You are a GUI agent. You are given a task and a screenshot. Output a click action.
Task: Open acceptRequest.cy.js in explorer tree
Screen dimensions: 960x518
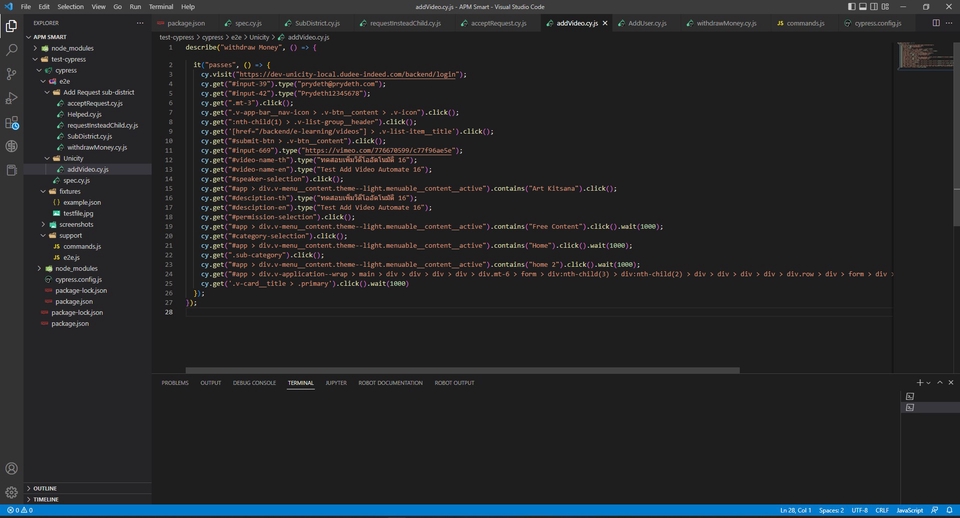click(95, 103)
